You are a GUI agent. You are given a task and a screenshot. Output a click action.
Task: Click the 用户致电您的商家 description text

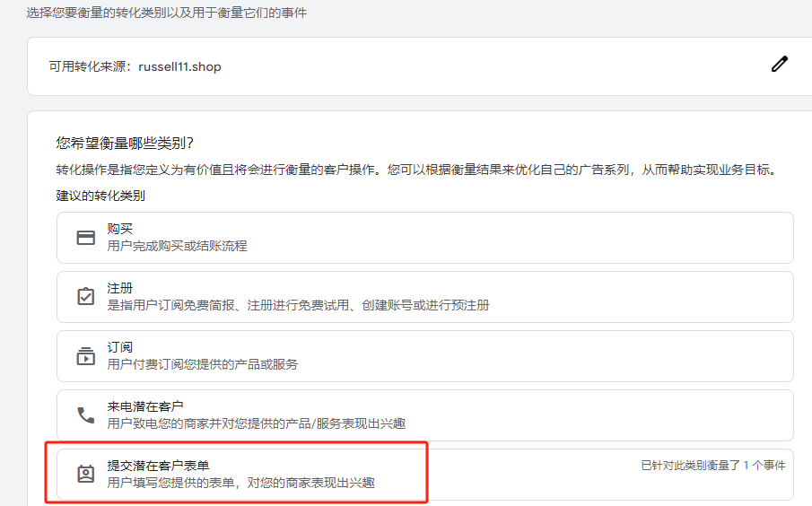pyautogui.click(x=262, y=423)
